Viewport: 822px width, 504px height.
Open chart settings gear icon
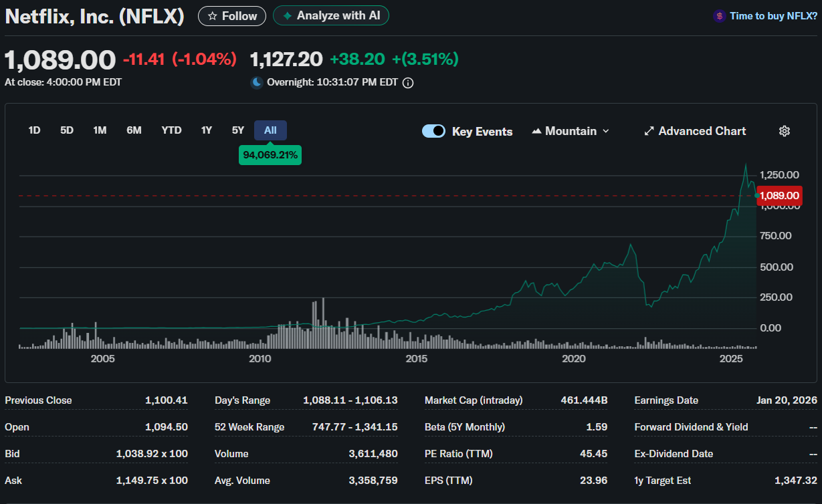coord(785,131)
